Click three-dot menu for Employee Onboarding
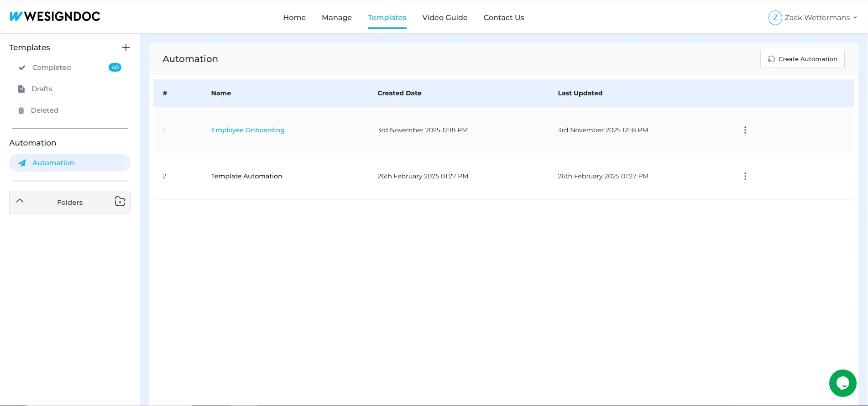Image resolution: width=868 pixels, height=406 pixels. coord(745,130)
